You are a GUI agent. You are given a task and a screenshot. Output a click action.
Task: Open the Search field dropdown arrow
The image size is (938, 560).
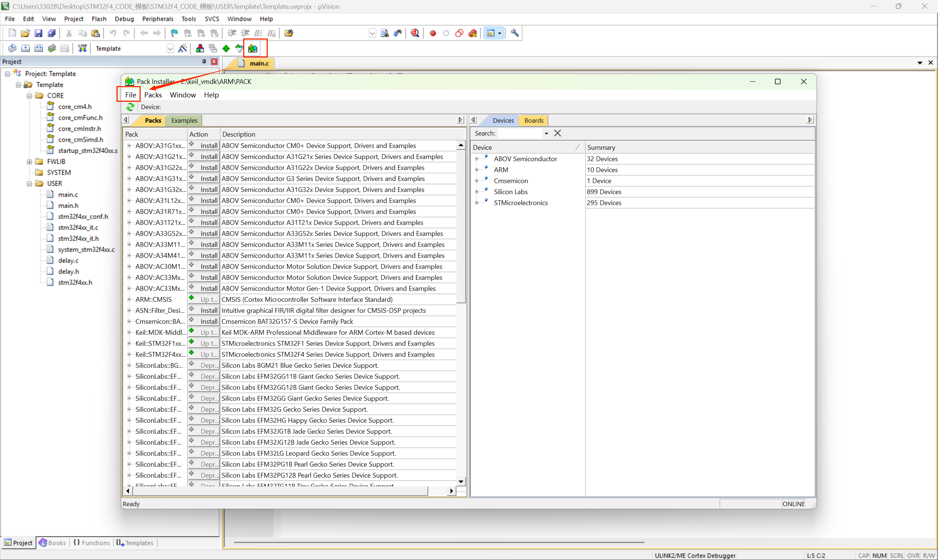pyautogui.click(x=546, y=134)
